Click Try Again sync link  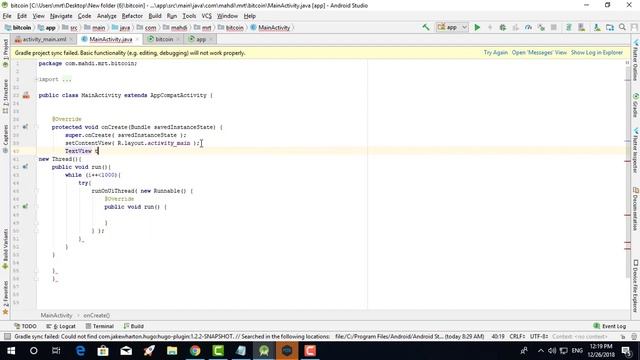pyautogui.click(x=496, y=53)
